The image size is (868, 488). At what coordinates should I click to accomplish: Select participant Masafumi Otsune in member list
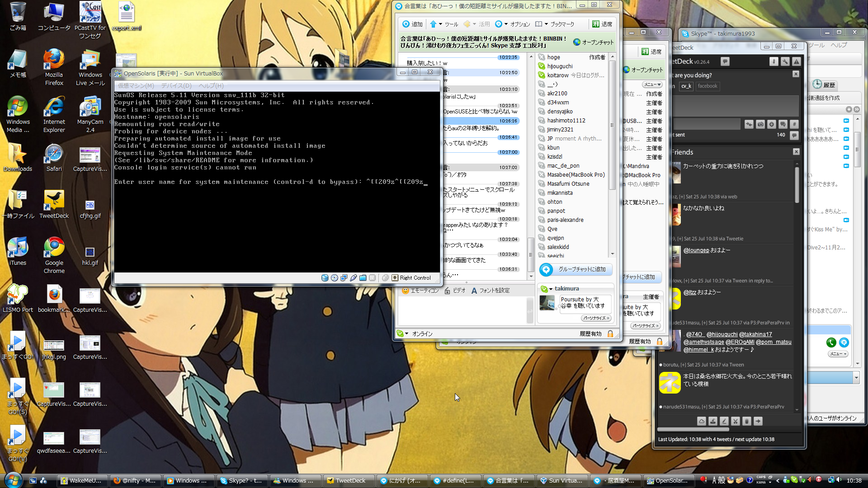click(x=568, y=183)
